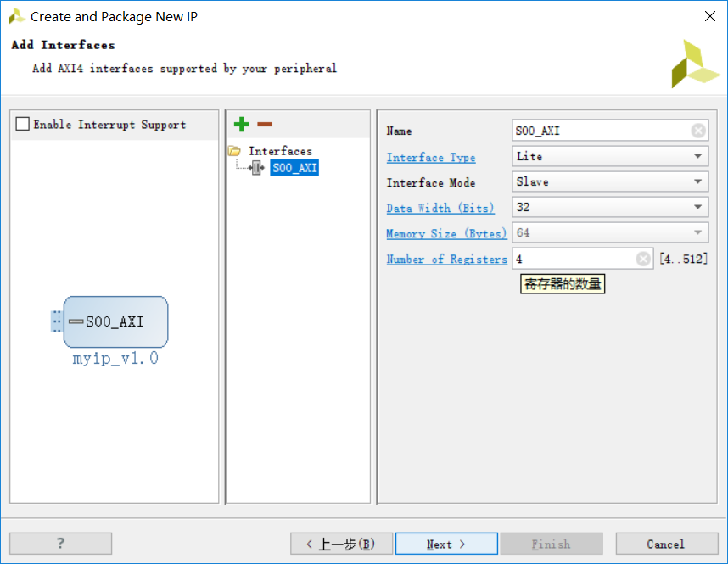Click the red minus remove interface icon
The width and height of the screenshot is (728, 564).
click(265, 125)
